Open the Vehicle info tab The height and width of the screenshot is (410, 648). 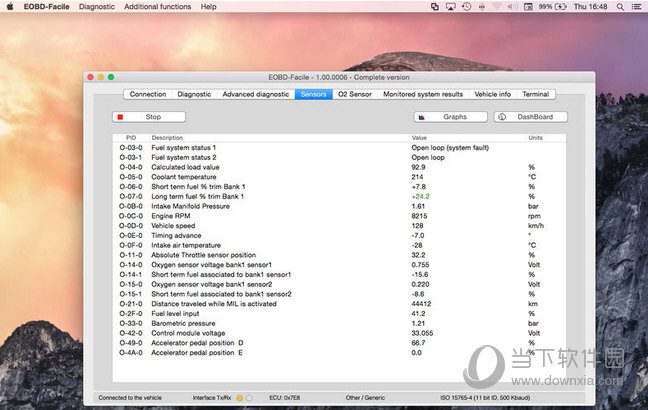point(493,94)
